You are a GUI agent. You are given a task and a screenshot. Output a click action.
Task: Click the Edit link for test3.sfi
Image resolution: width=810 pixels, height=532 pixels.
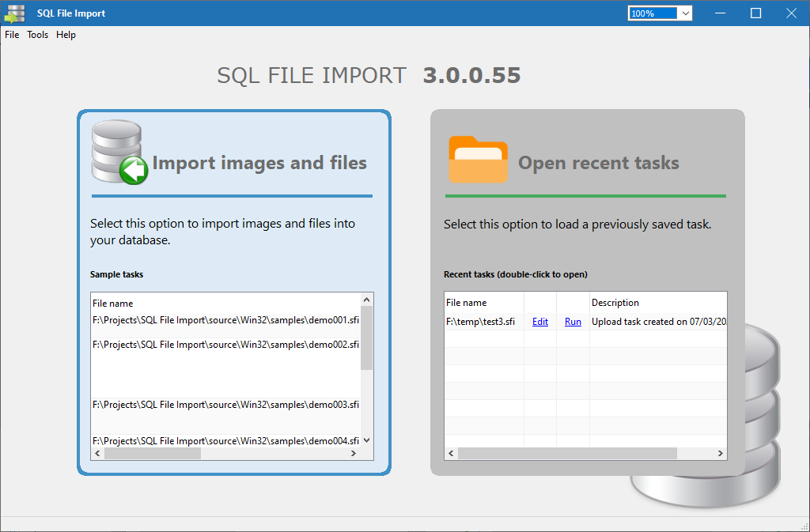[x=539, y=322]
